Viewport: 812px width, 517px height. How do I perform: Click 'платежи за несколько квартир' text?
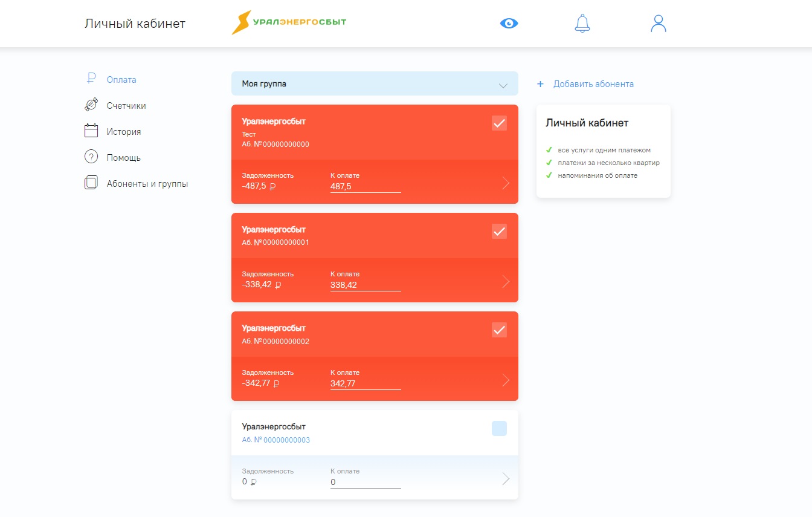tap(609, 163)
